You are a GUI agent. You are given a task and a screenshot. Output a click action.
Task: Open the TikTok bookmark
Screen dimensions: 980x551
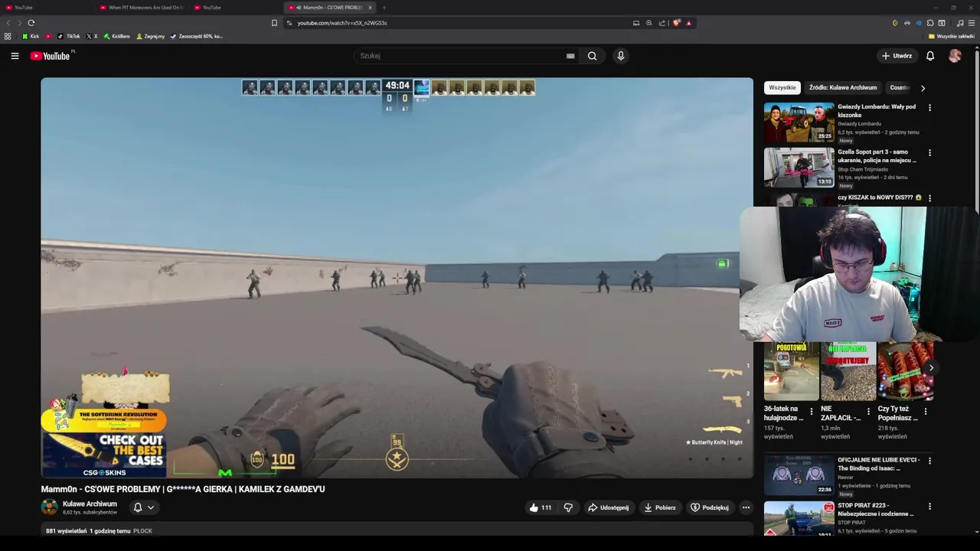pyautogui.click(x=69, y=36)
